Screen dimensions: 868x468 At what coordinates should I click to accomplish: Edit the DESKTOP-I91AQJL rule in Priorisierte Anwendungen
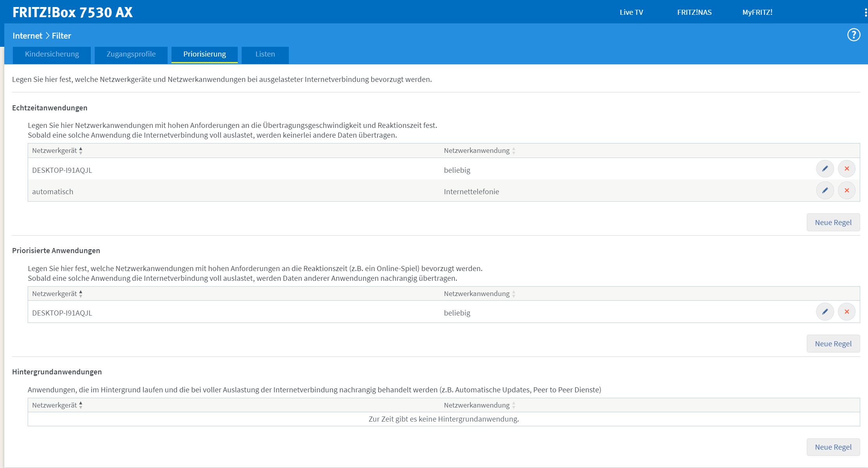pos(825,312)
